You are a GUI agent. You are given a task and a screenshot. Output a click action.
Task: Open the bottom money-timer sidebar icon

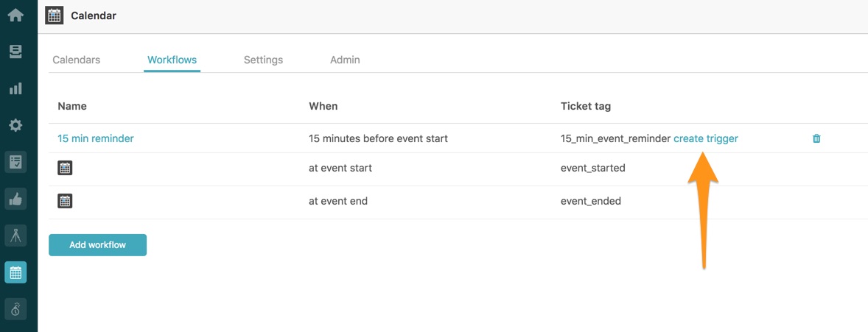click(x=15, y=309)
